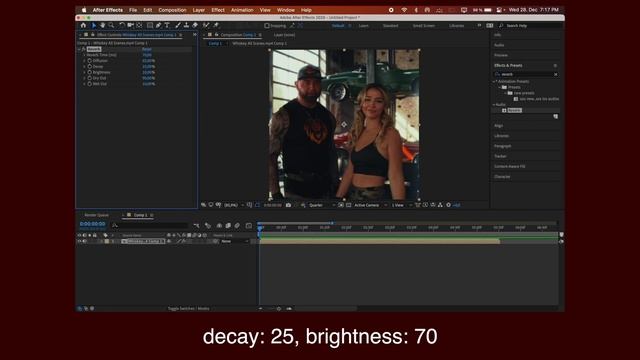
Task: Switch to the Learn workspace
Action: (x=363, y=25)
